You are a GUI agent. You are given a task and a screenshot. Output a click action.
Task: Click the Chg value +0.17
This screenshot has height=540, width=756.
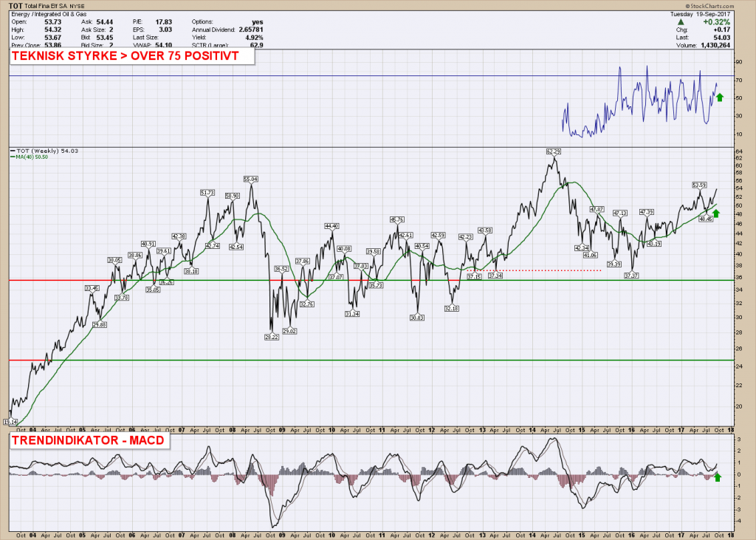[722, 30]
